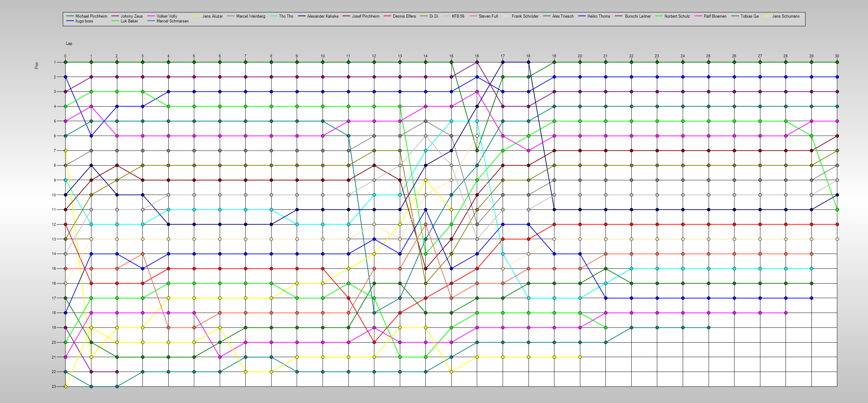Select Jens Schumann legend entry
The height and width of the screenshot is (403, 868).
tap(781, 16)
